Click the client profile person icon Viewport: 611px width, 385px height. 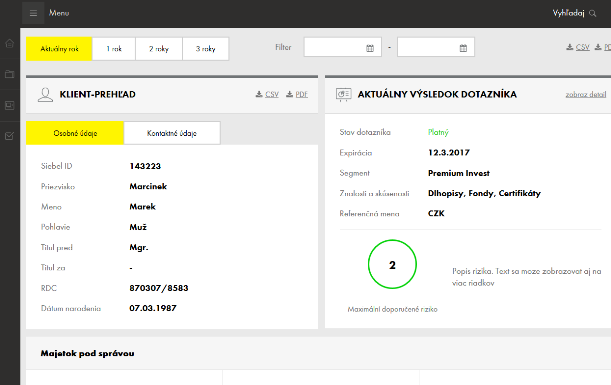point(45,95)
